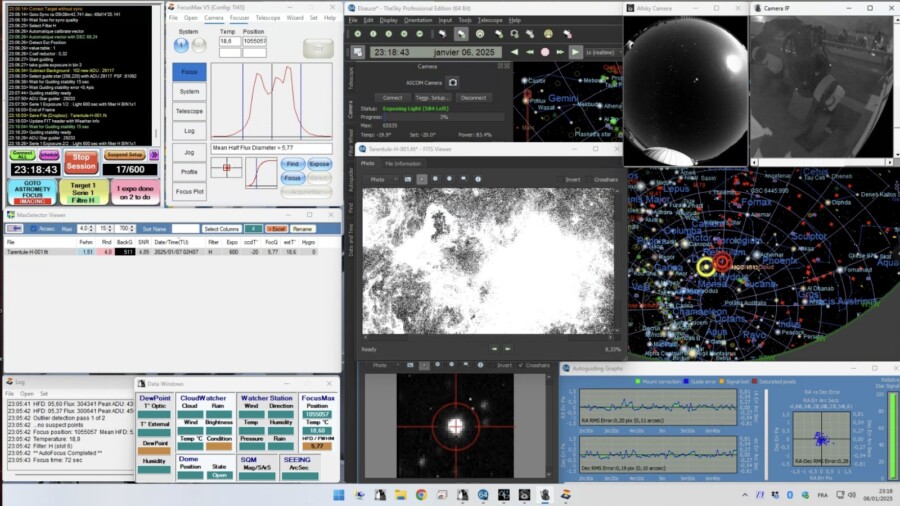The height and width of the screenshot is (506, 900).
Task: Click the highlighted square icon in Tarentule FITS Viewer toolbar
Action: point(422,179)
